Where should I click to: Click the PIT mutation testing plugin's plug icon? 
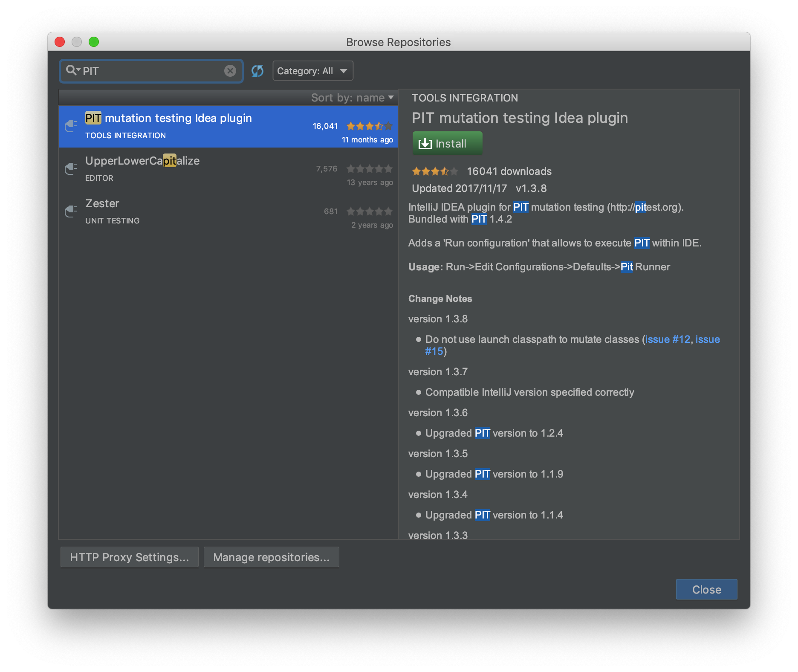70,126
